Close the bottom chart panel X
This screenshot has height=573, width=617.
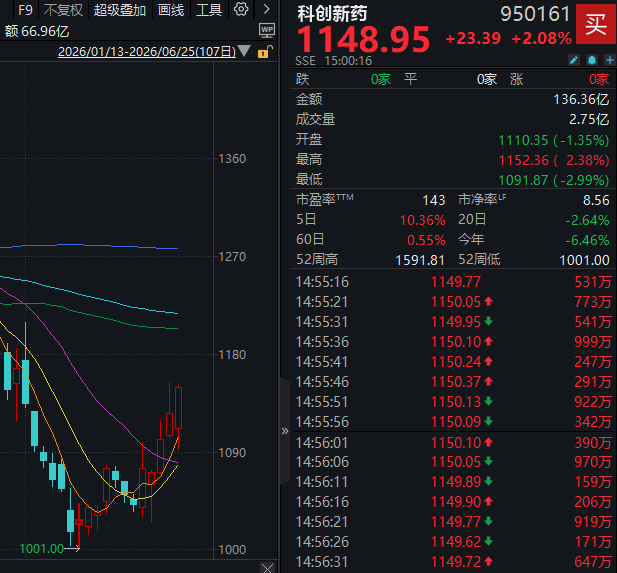pyautogui.click(x=267, y=568)
